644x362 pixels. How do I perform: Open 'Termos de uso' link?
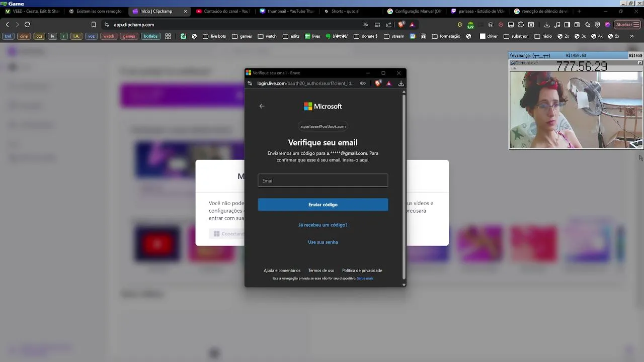[x=321, y=270]
